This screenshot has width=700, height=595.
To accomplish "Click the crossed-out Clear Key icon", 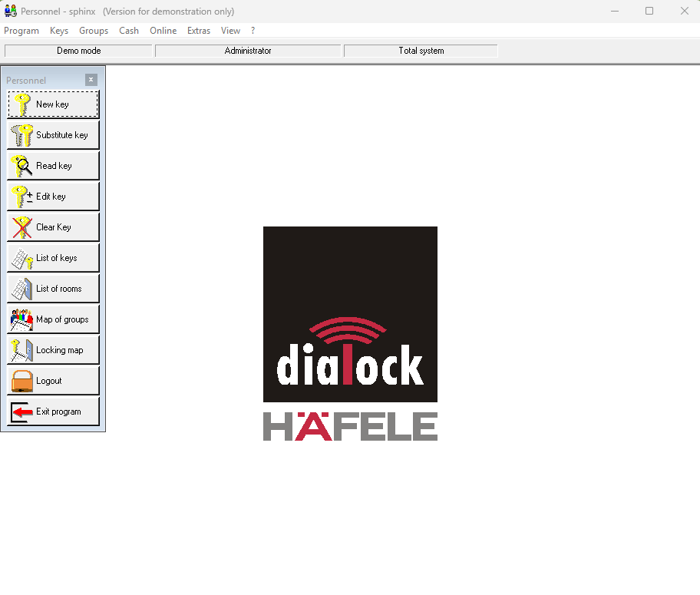I will point(22,227).
